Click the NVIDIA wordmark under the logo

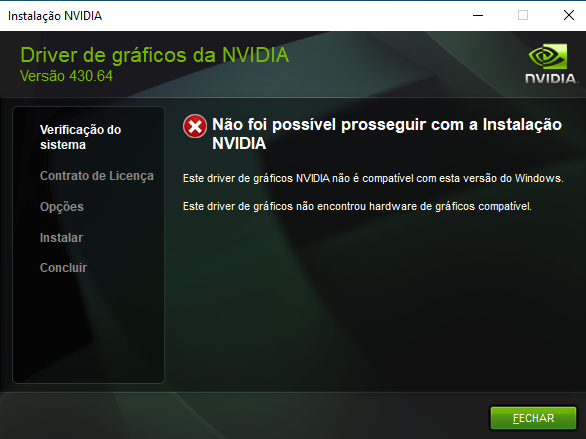click(551, 78)
